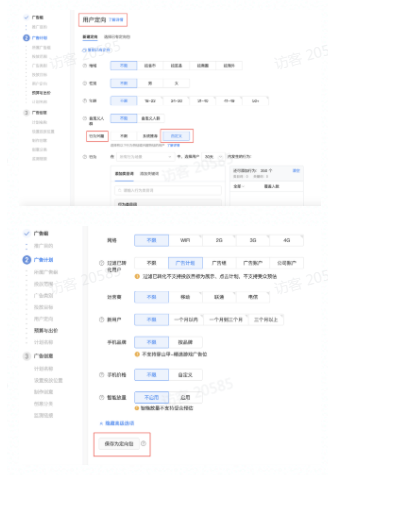Screen dimensions: 393x528
Task: Collapse 隐藏高级选项 expander
Action: (x=117, y=423)
